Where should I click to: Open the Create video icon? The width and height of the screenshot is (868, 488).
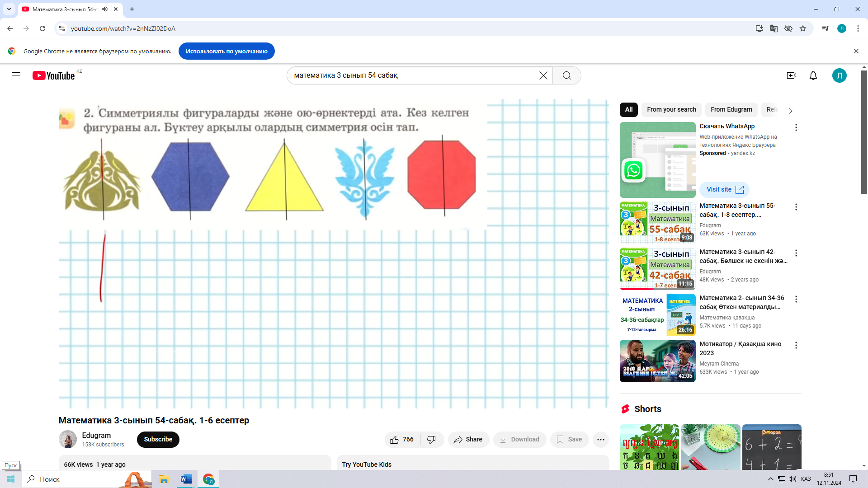pyautogui.click(x=791, y=75)
